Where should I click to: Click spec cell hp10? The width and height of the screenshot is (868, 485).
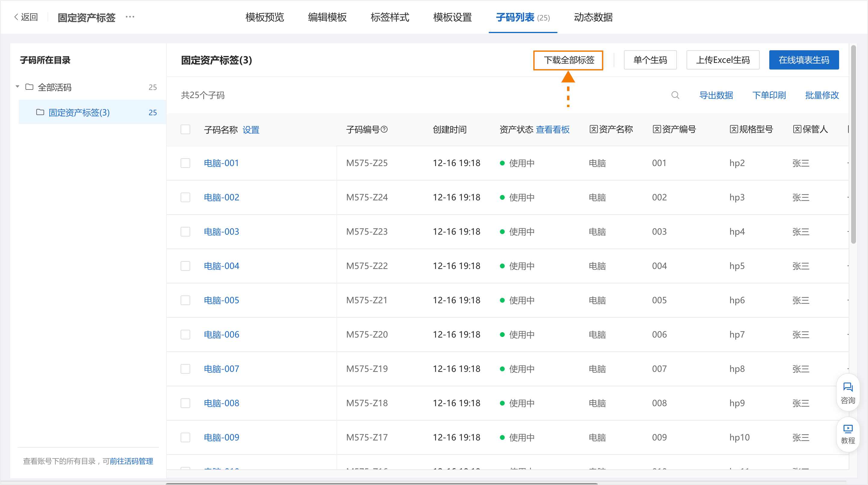739,437
